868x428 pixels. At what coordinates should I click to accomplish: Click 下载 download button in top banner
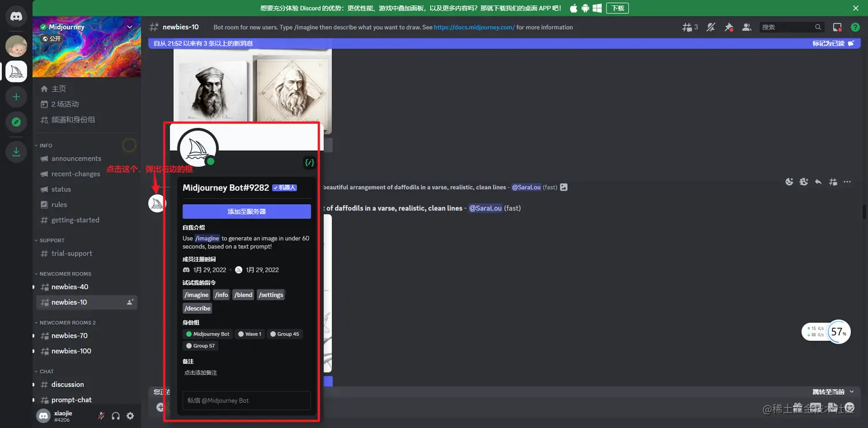618,8
